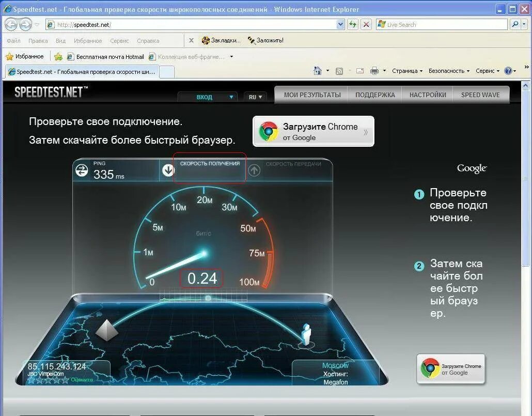
Task: Expand the ВХОД login dropdown
Action: pos(231,97)
